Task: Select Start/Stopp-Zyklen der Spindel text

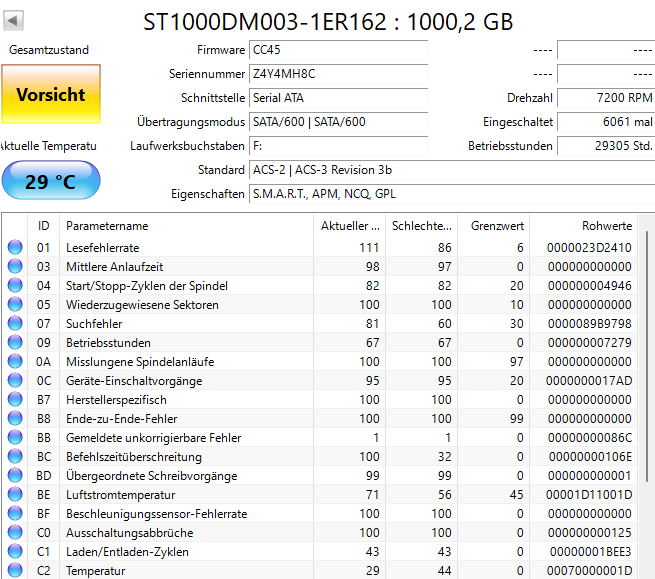Action: point(147,286)
